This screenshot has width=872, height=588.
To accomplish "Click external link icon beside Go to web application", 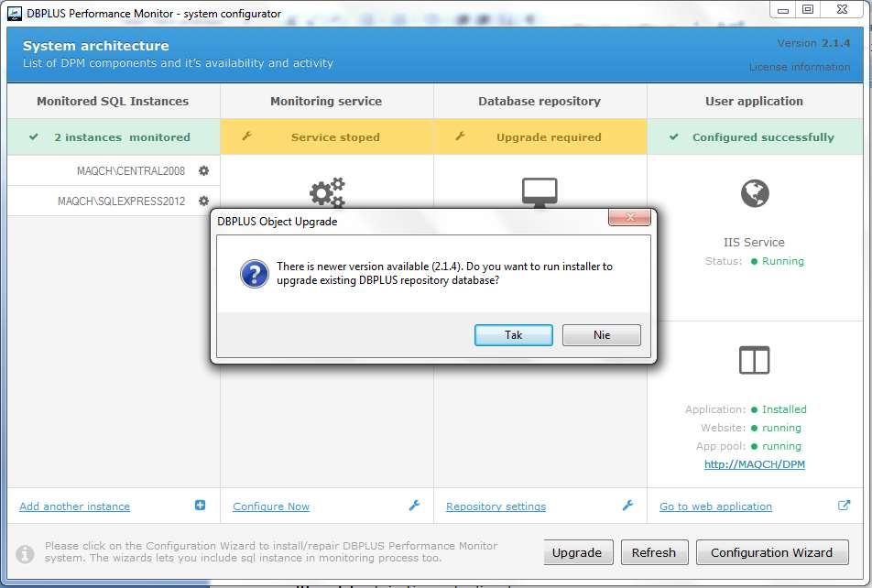I will tap(844, 506).
